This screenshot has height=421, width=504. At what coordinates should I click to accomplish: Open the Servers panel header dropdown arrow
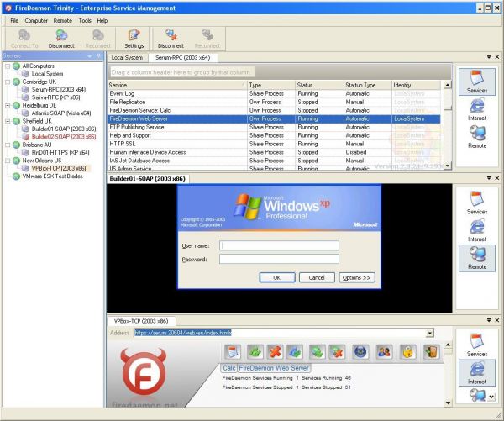pos(90,56)
